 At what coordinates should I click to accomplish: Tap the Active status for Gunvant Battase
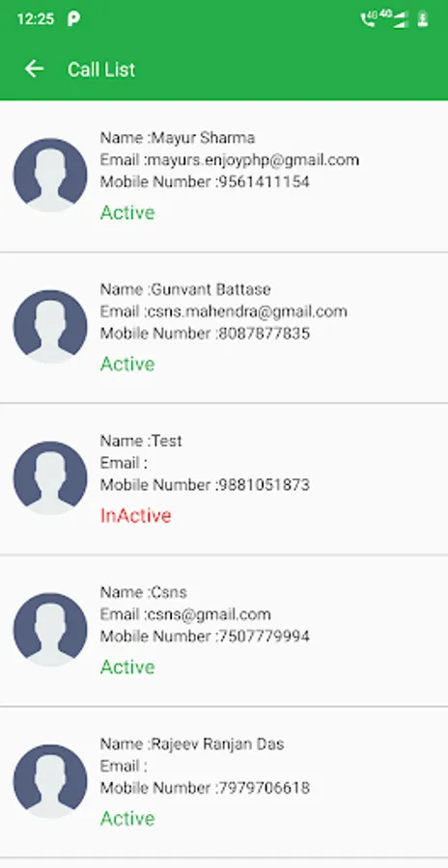click(127, 365)
